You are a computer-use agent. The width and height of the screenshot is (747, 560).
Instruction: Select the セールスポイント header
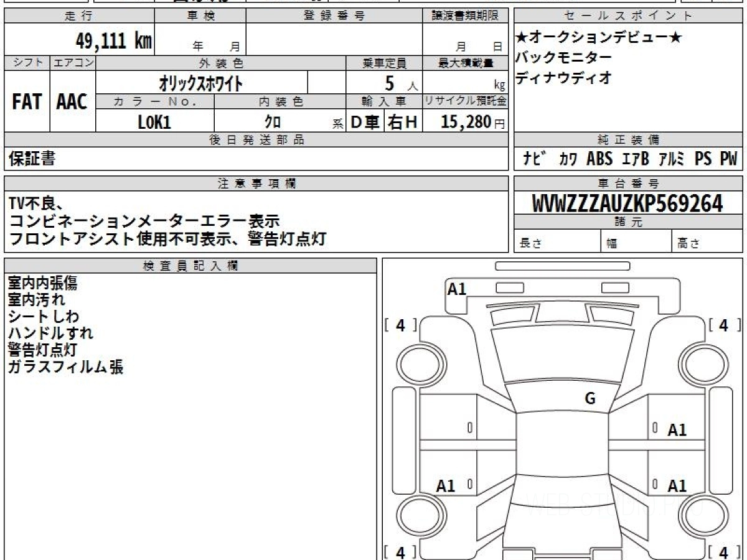pyautogui.click(x=628, y=16)
